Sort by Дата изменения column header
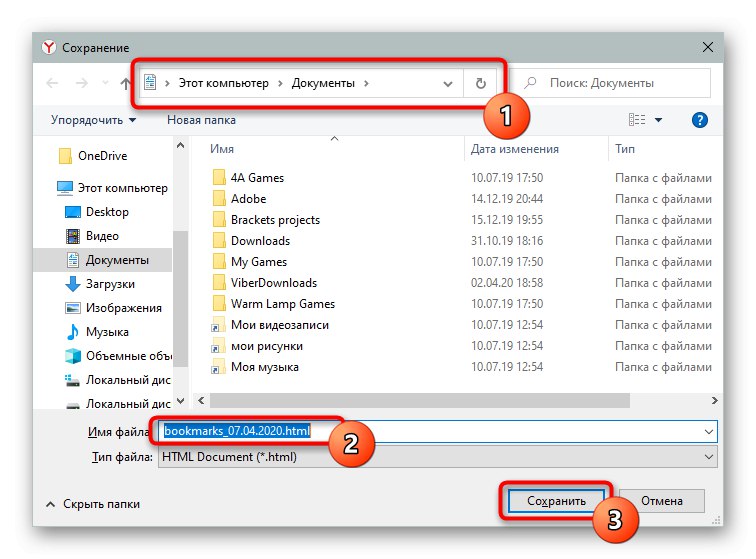The width and height of the screenshot is (756, 559). pyautogui.click(x=514, y=149)
